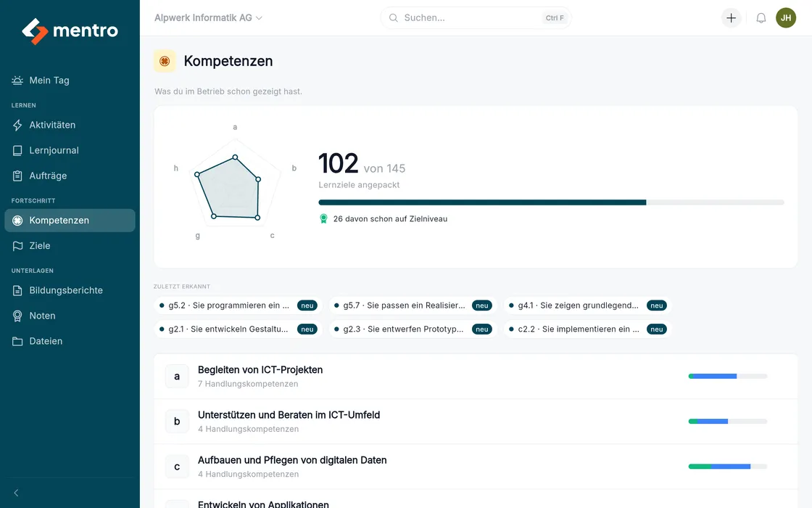The width and height of the screenshot is (812, 508).
Task: Open Dateien in the sidebar
Action: click(70, 341)
